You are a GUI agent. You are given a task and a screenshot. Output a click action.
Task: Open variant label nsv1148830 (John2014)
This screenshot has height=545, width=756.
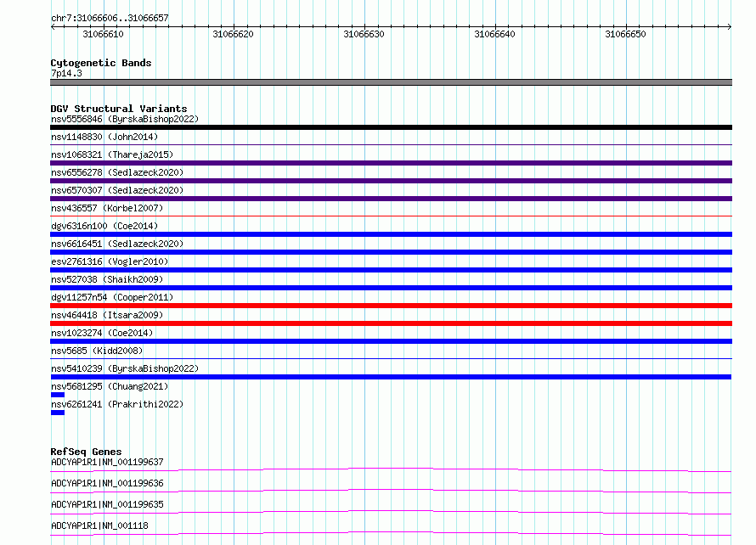104,137
